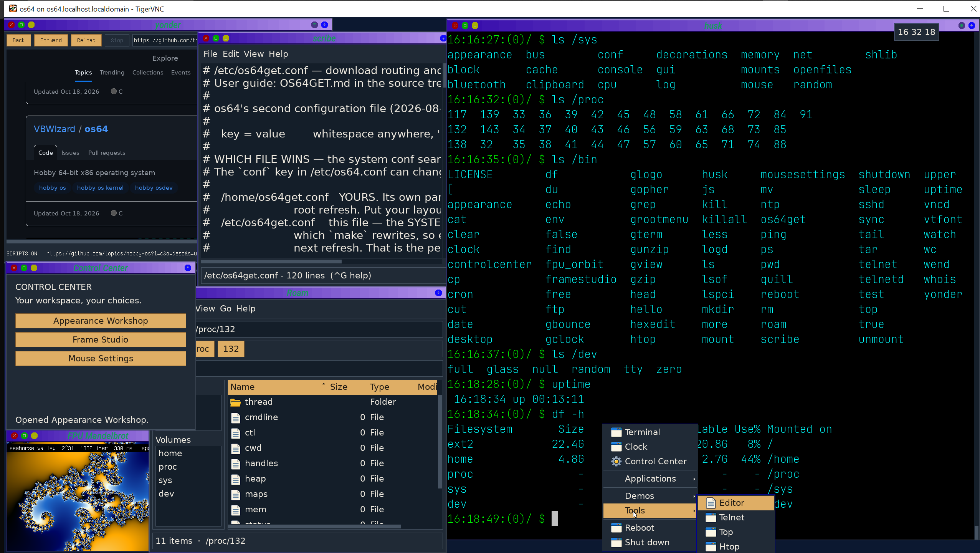Expand the Tools submenu entry

coord(649,510)
